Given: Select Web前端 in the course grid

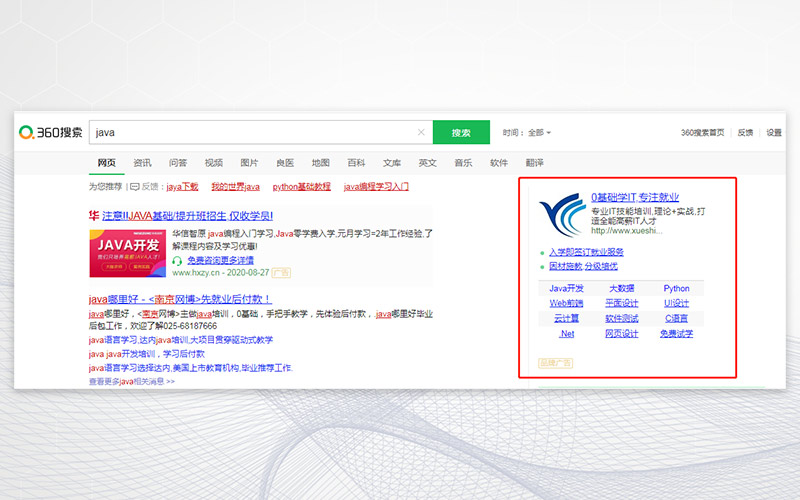Looking at the screenshot, I should (x=566, y=303).
